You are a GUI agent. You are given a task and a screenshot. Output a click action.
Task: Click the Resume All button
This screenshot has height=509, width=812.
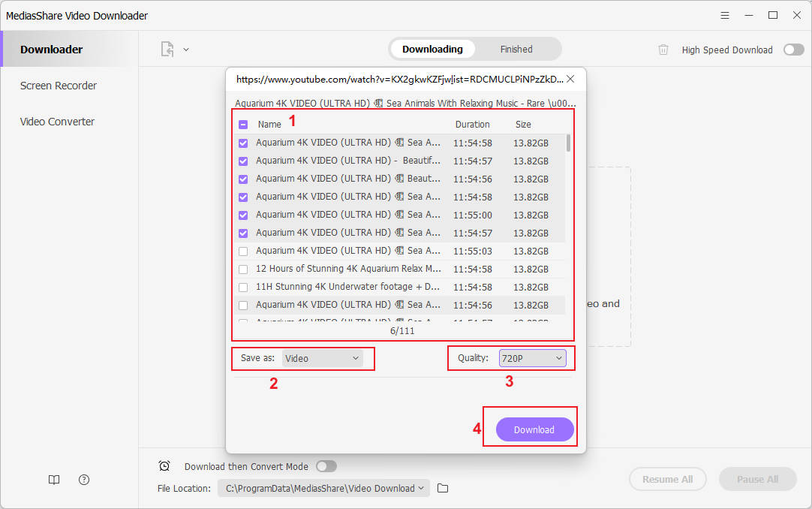(x=667, y=479)
